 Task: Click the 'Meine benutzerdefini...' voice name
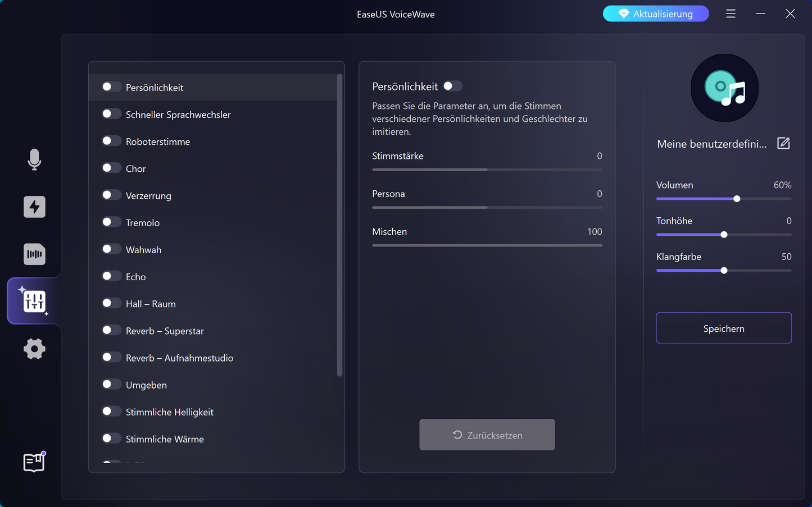click(x=711, y=144)
